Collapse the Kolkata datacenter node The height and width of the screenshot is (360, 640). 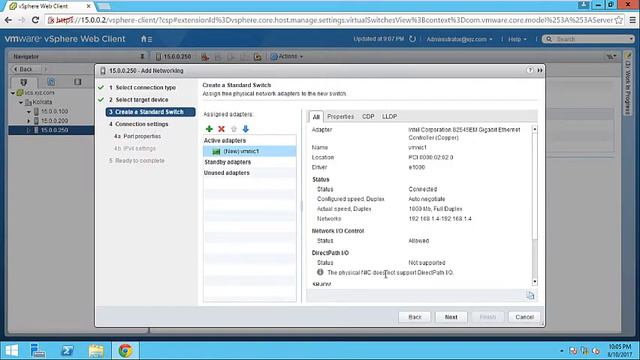pyautogui.click(x=21, y=102)
